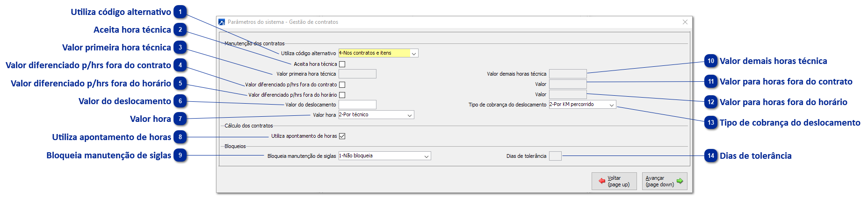This screenshot has height=198, width=868.
Task: Click the 'Dias de tolerância' field
Action: (555, 156)
